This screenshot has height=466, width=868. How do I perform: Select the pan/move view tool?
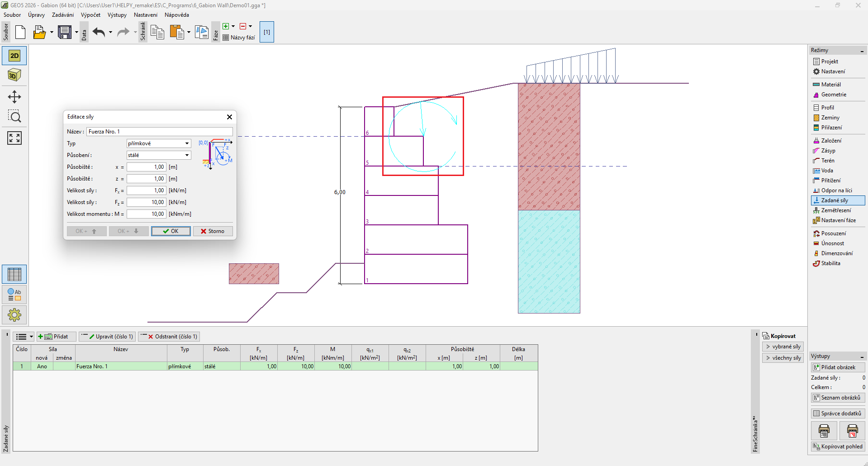[x=14, y=97]
